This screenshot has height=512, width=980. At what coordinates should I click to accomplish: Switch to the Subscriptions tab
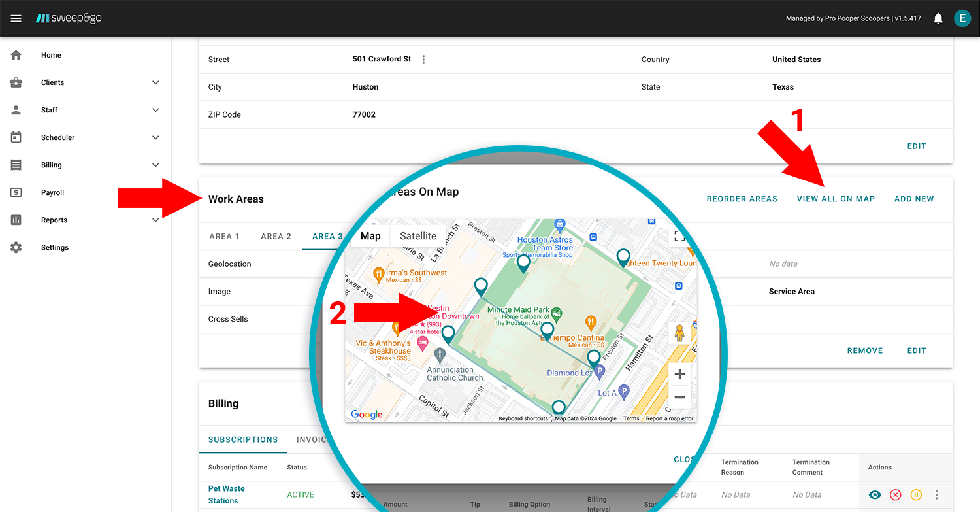243,439
